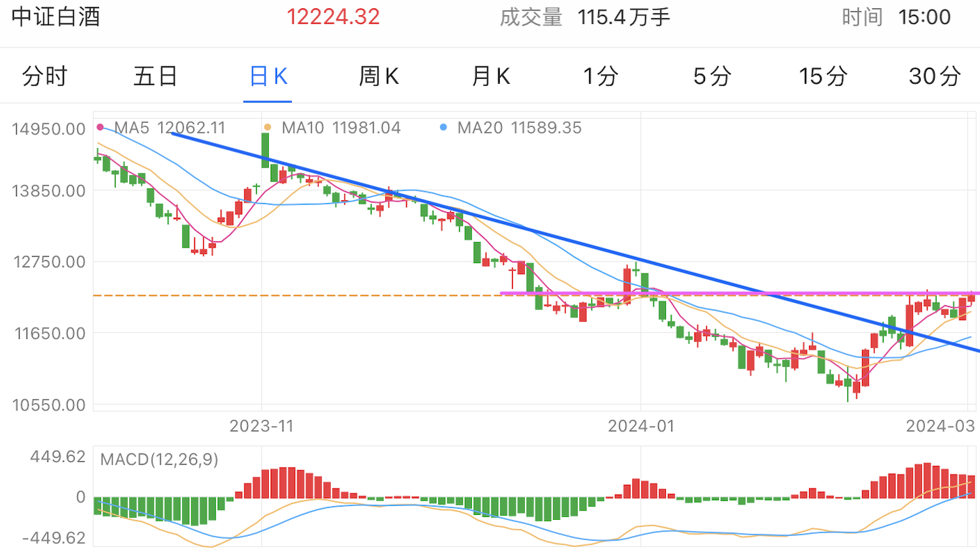
Task: Switch to the 五日 five-day tab
Action: 156,77
